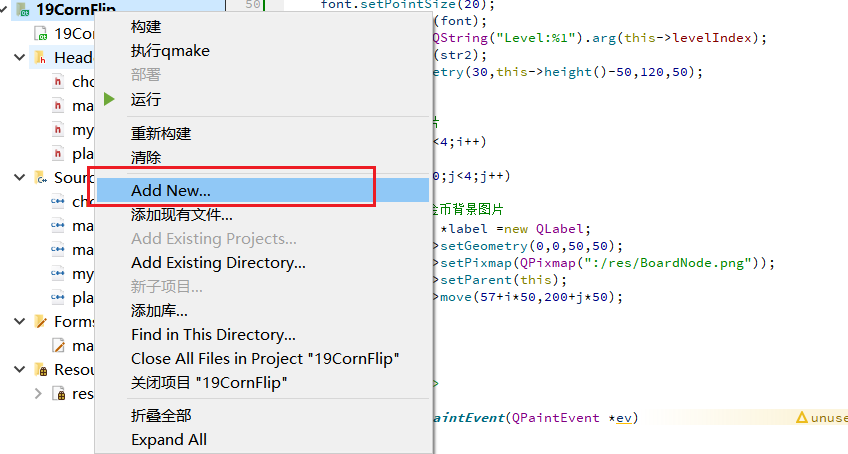
Task: Click QString("Level:%1") code text
Action: (x=508, y=38)
